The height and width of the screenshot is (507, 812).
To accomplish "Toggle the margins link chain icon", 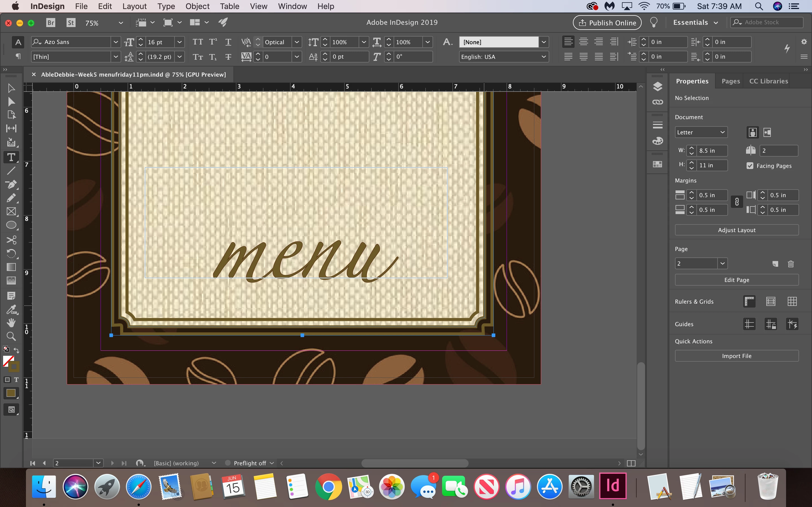I will click(x=737, y=202).
